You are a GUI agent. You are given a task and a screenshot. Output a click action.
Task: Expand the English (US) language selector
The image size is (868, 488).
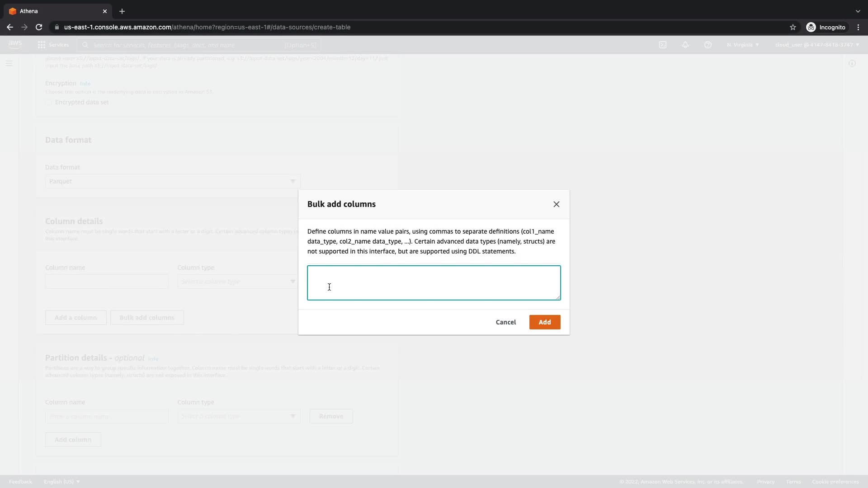pyautogui.click(x=61, y=482)
